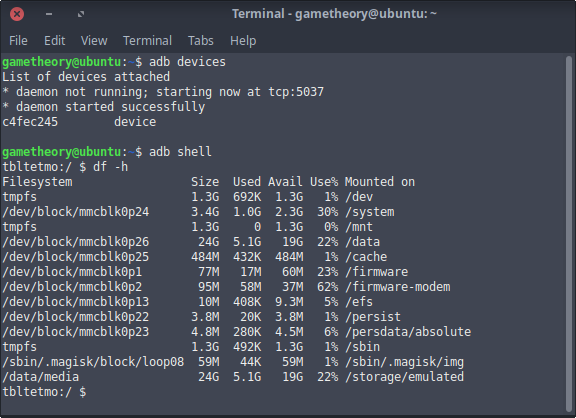This screenshot has width=576, height=418.
Task: Click the /storage/emulated mount entry
Action: coord(404,377)
